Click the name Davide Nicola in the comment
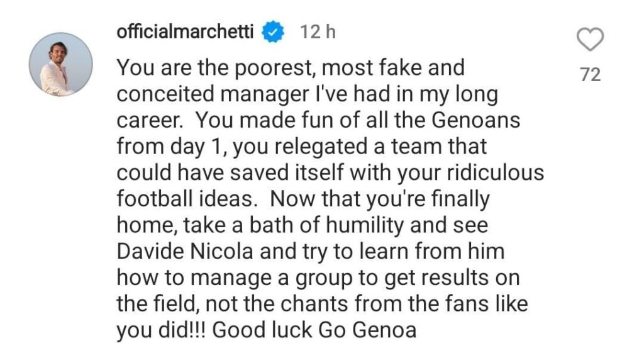 coord(186,251)
